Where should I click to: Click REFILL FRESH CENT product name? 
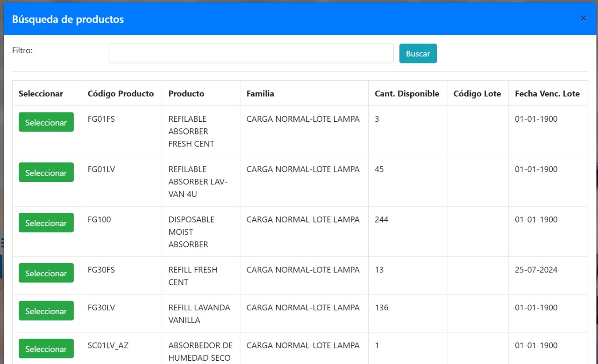193,276
